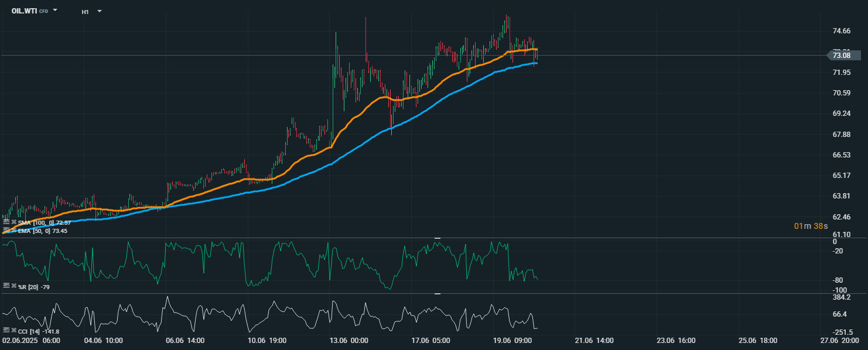Click CCI scale value 66.4
This screenshot has width=868, height=350.
pos(839,314)
